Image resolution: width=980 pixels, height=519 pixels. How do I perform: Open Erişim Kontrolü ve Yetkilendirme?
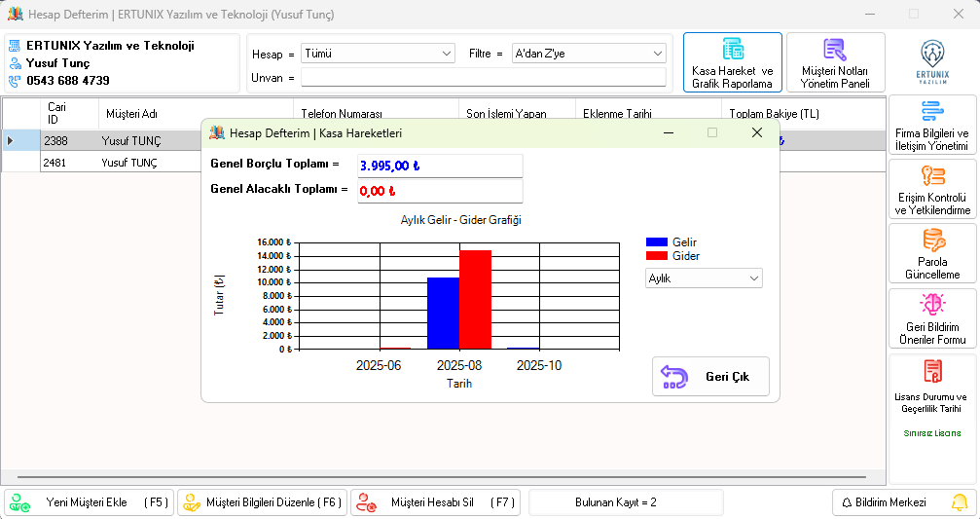(x=931, y=189)
